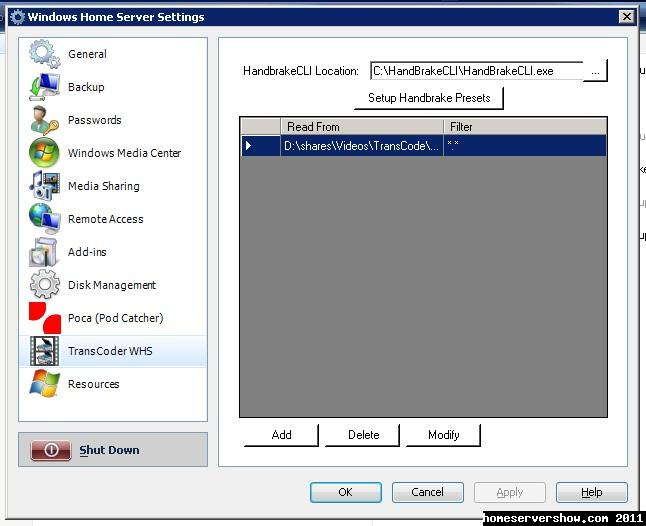The height and width of the screenshot is (526, 646).
Task: Click the Remote Access globe icon
Action: coord(44,219)
